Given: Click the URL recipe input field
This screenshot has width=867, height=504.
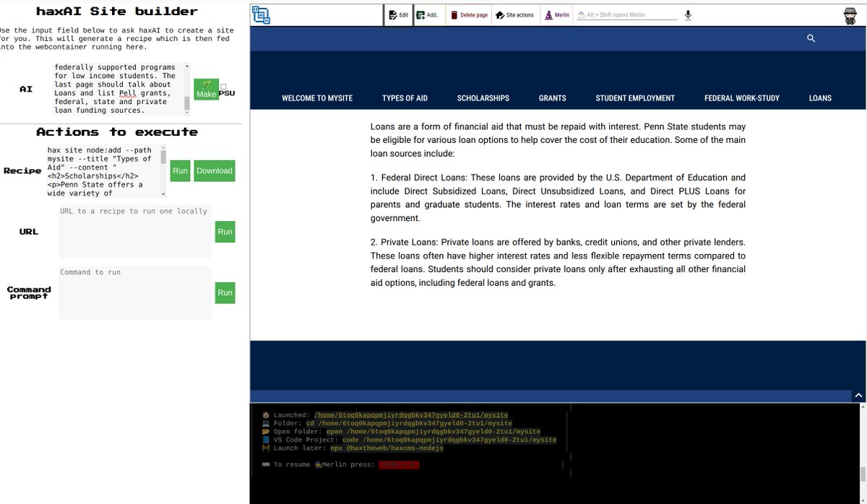Looking at the screenshot, I should [135, 232].
